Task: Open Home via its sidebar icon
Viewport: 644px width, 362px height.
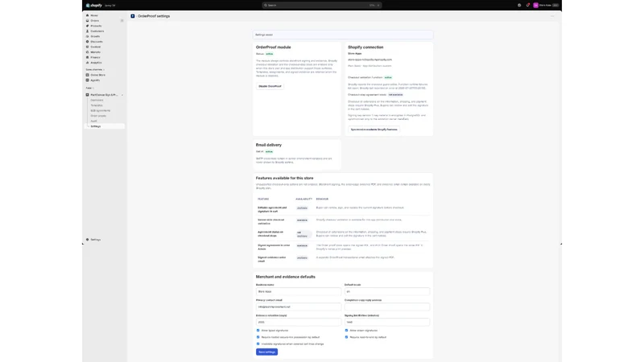Action: click(x=88, y=15)
